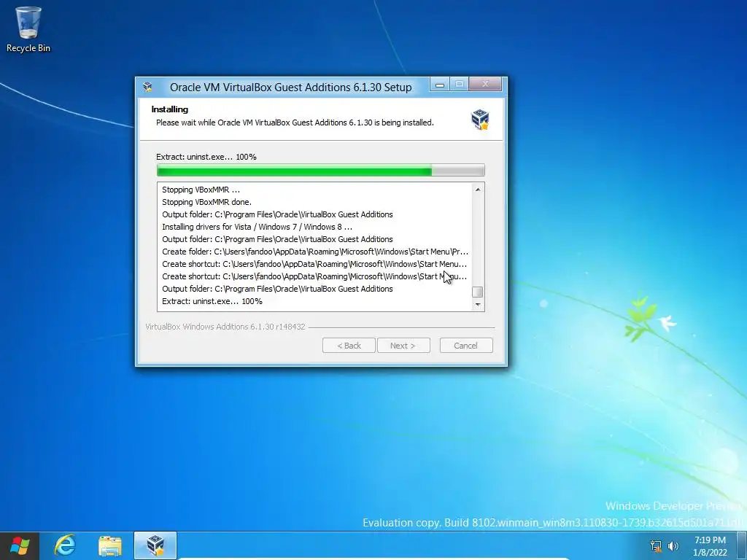
Task: Open the network tray icon
Action: pyautogui.click(x=656, y=545)
